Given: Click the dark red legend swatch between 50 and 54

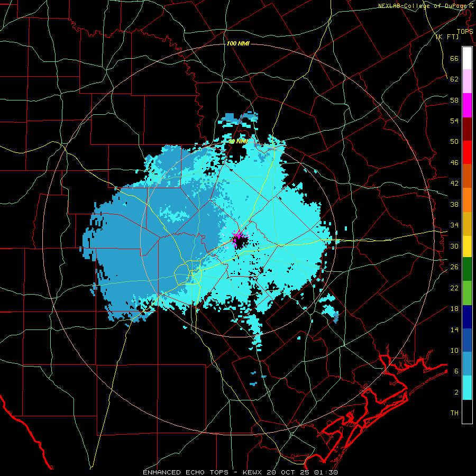Looking at the screenshot, I should (467, 129).
